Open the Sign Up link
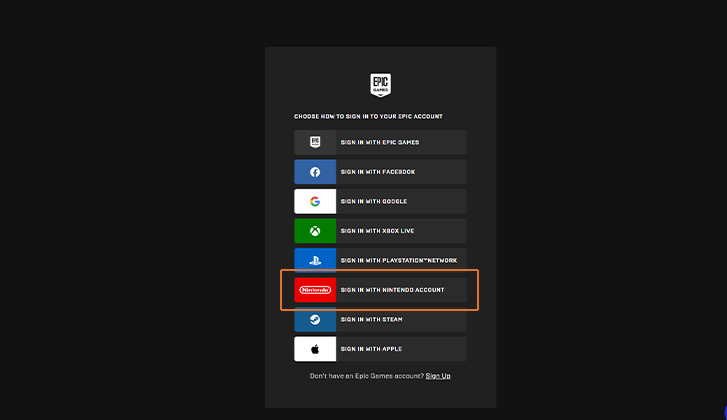Screen dimensions: 727x420 (x=438, y=376)
